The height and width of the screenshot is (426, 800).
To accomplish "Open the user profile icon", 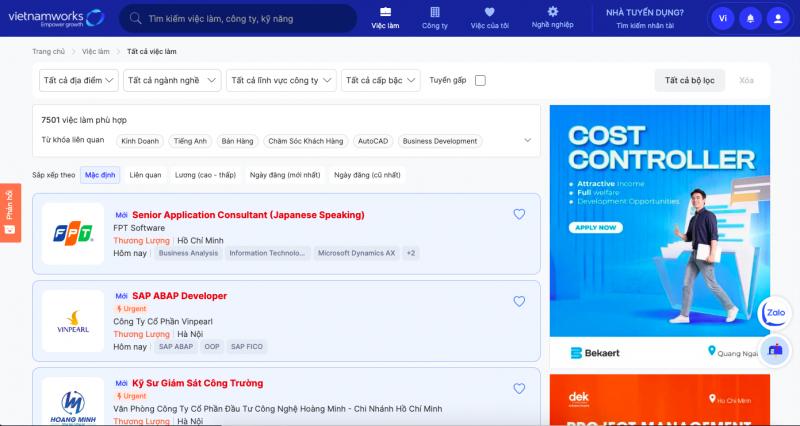I will [778, 18].
